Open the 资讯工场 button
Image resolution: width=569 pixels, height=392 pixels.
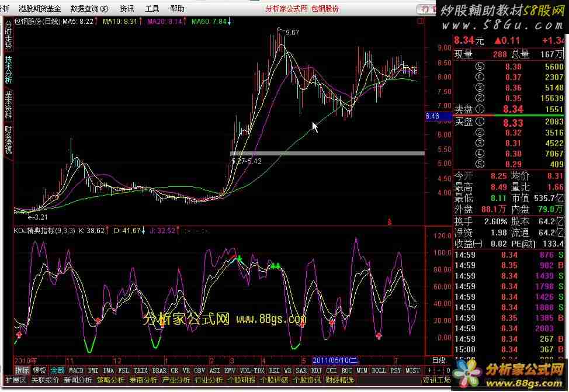pos(437,380)
